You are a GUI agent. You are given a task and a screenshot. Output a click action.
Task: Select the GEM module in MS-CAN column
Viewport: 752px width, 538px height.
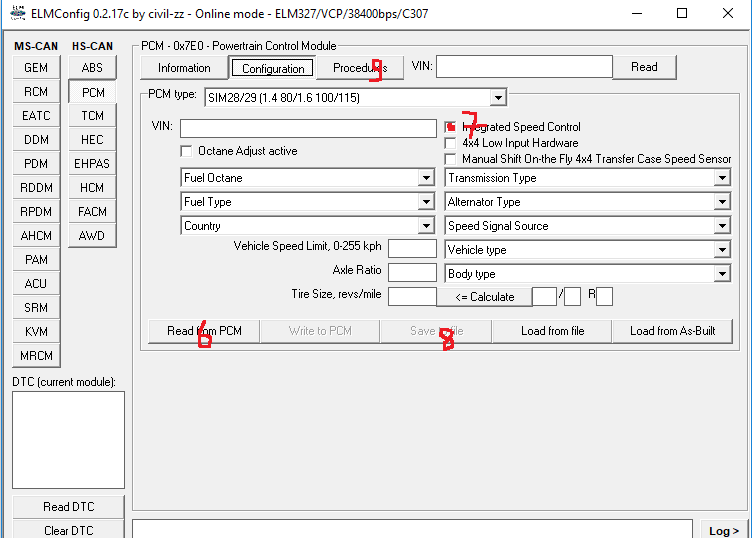(36, 68)
